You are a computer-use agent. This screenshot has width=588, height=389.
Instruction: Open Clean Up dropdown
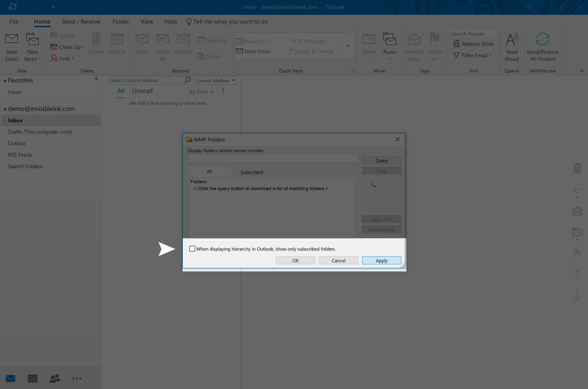(68, 47)
